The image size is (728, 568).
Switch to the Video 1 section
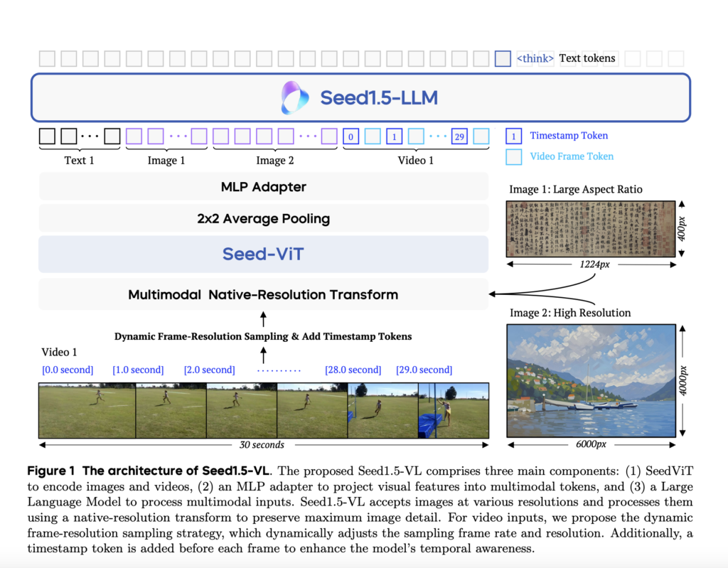416,160
